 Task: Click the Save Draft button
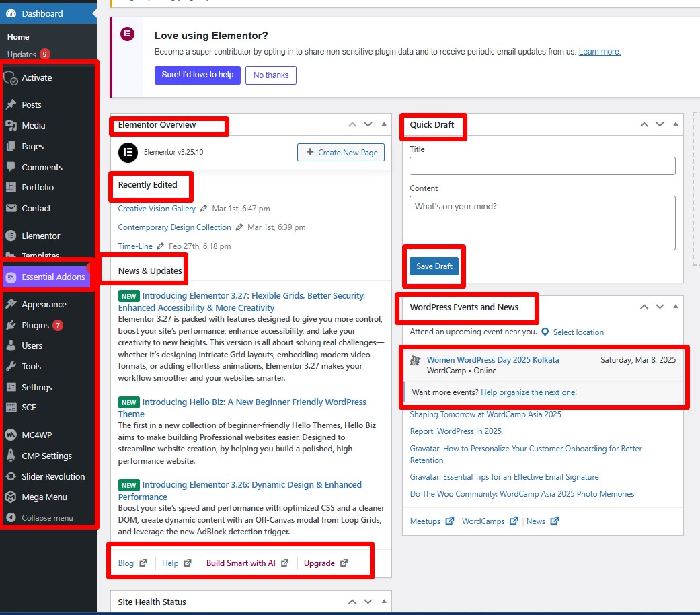click(434, 266)
